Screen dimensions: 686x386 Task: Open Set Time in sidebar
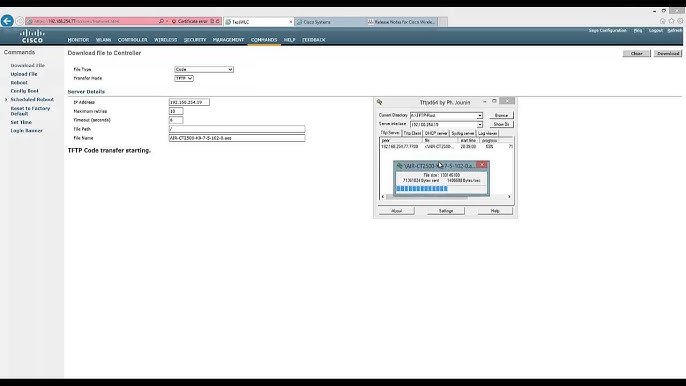pos(21,123)
